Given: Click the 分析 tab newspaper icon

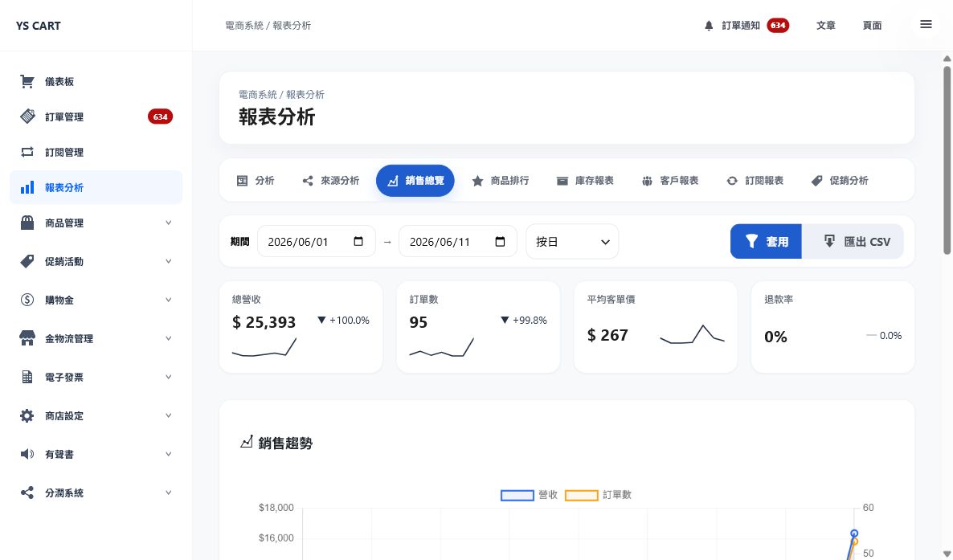Looking at the screenshot, I should pos(242,181).
